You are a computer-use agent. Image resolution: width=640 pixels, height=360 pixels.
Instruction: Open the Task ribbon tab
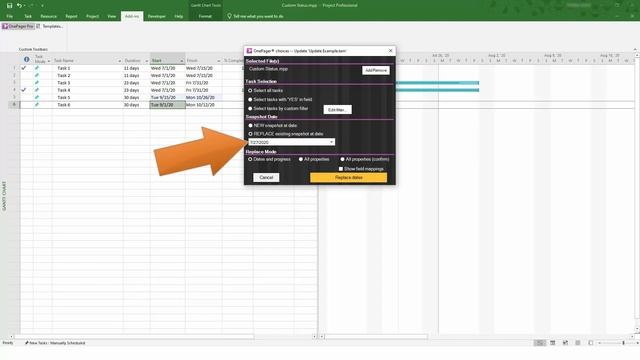tap(28, 16)
